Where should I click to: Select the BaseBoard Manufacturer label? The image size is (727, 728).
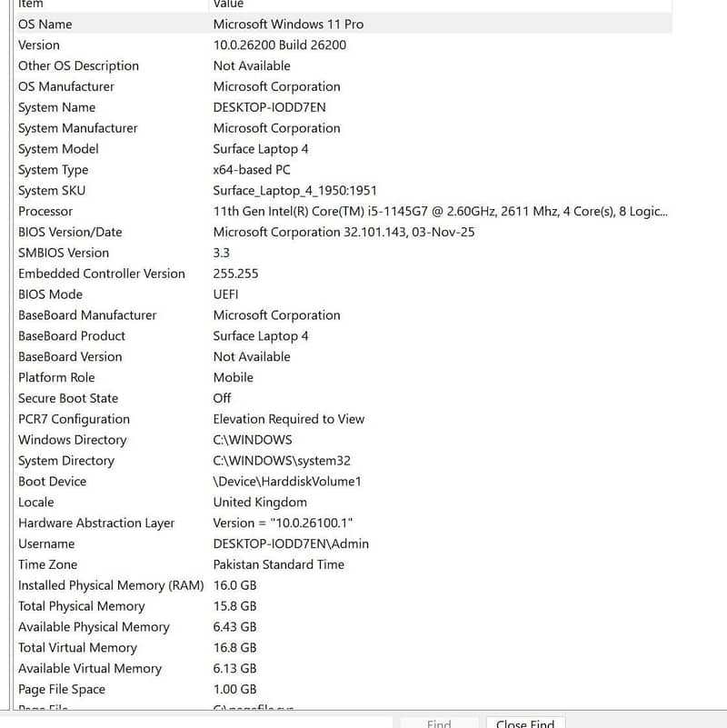(87, 315)
